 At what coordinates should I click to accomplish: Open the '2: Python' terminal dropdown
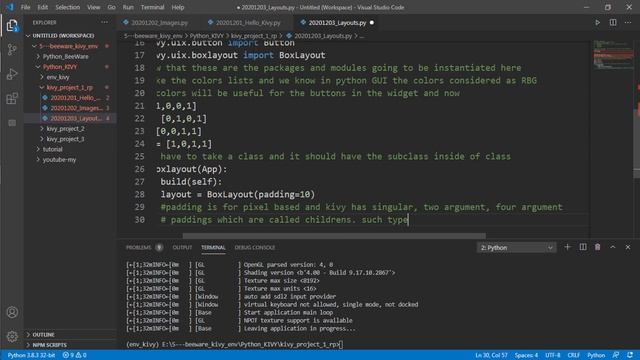click(x=516, y=248)
